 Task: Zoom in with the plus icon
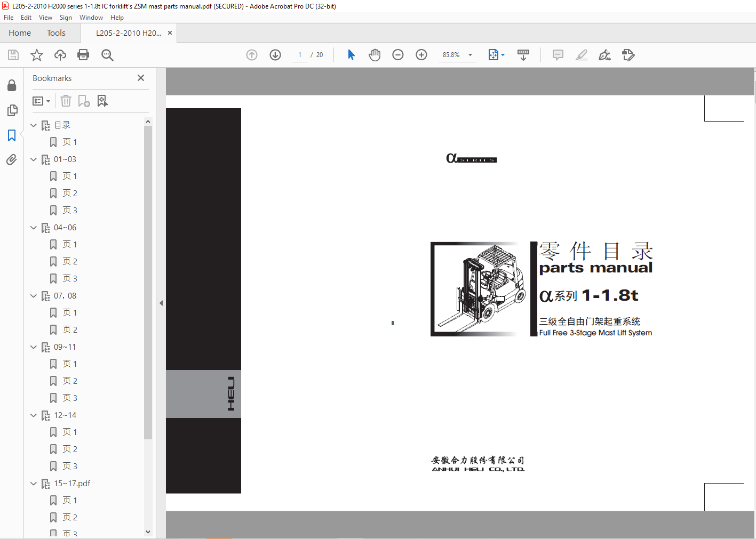point(421,55)
